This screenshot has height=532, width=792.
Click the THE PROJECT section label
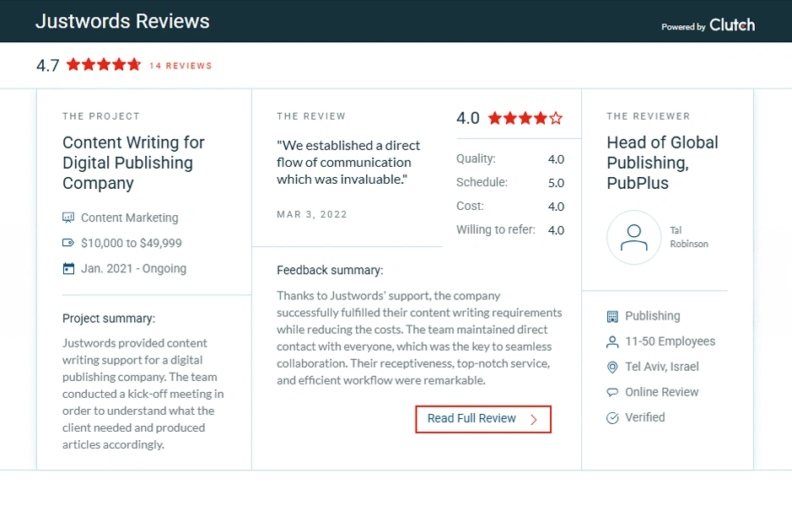tap(101, 116)
